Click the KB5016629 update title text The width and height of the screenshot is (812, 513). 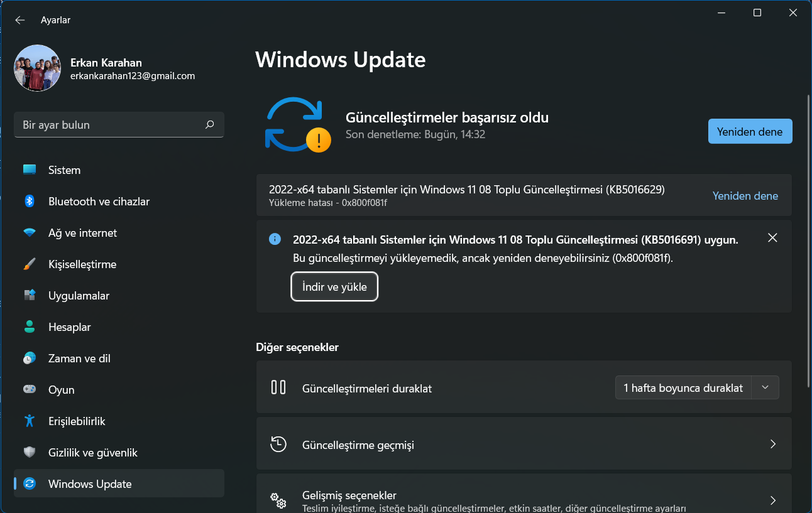pos(467,190)
